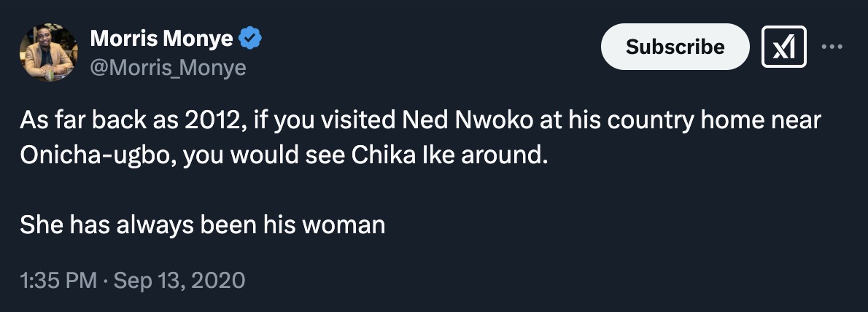Click the line 'She has always been his woman'
Image resolution: width=868 pixels, height=312 pixels.
[202, 225]
